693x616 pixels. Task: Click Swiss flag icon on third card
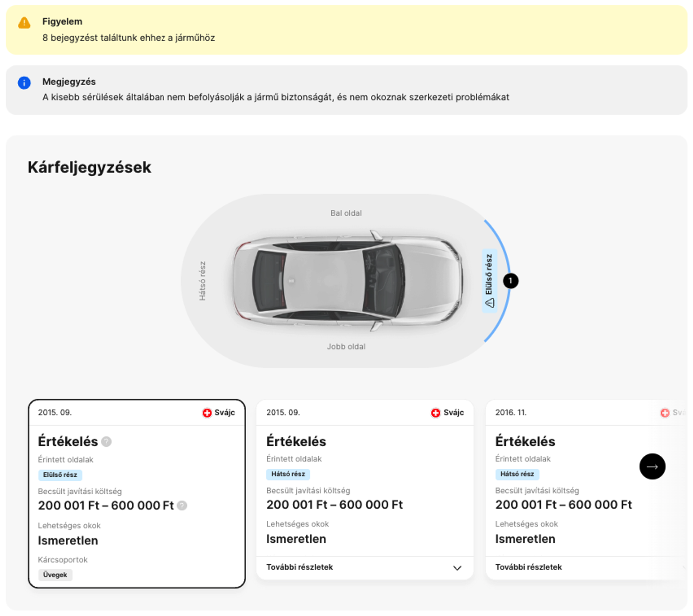(x=665, y=413)
